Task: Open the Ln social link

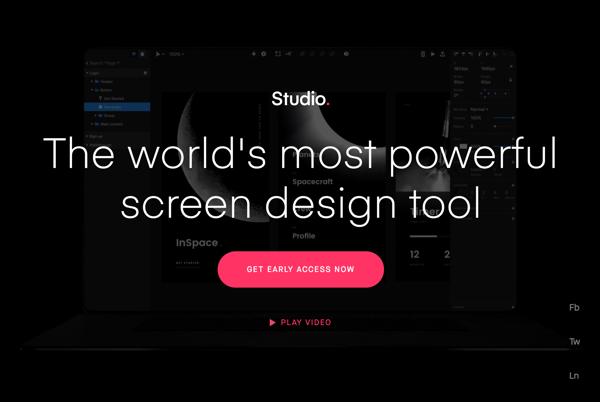Action: click(x=574, y=376)
